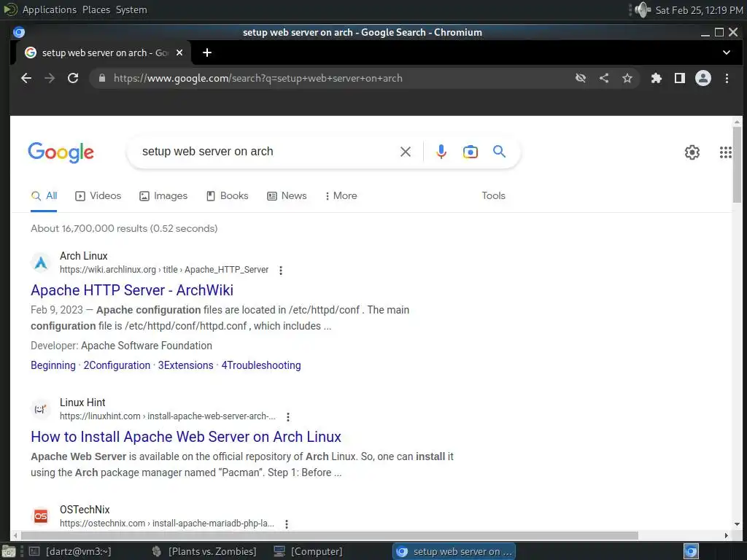Open the extensions puzzle icon
Screen dimensions: 747x560
pyautogui.click(x=656, y=78)
